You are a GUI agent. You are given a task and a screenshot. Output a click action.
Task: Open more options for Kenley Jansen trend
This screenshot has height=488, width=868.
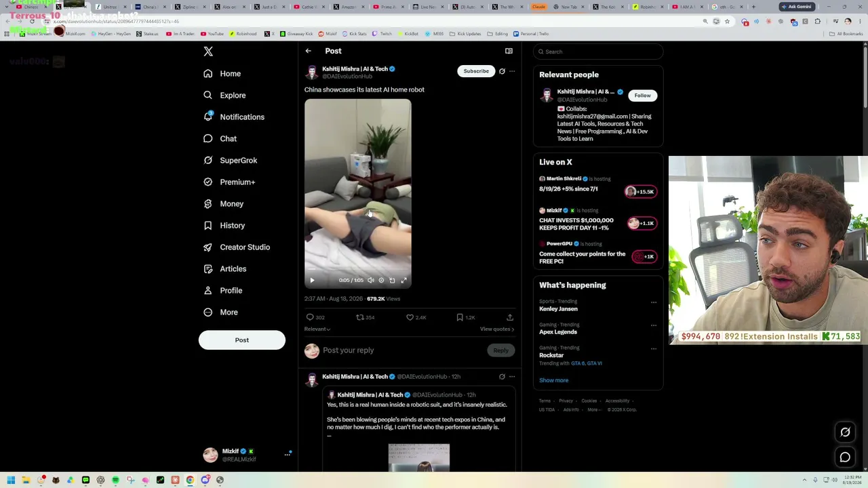pos(654,302)
